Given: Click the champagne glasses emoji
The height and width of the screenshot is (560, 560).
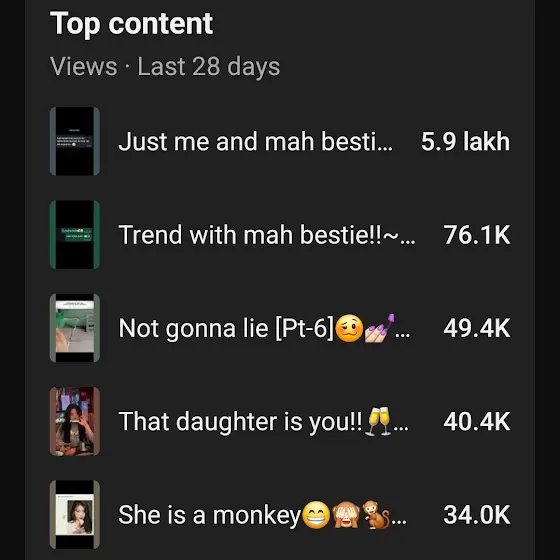Looking at the screenshot, I should [x=379, y=421].
